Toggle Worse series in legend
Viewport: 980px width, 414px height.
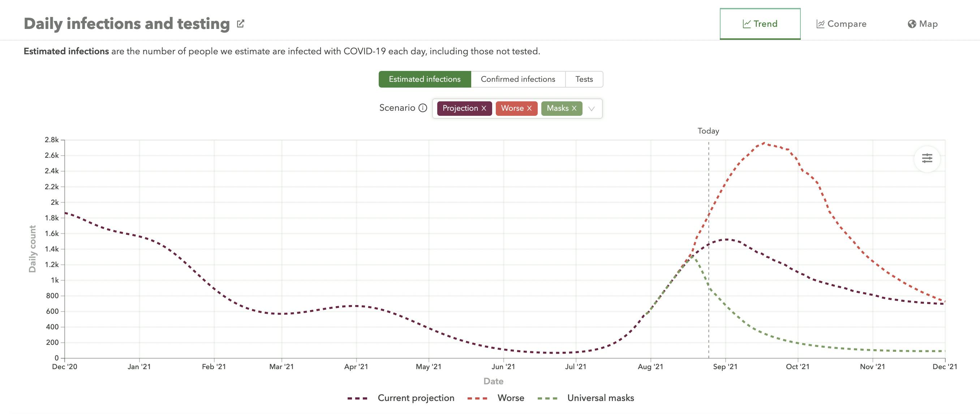511,398
